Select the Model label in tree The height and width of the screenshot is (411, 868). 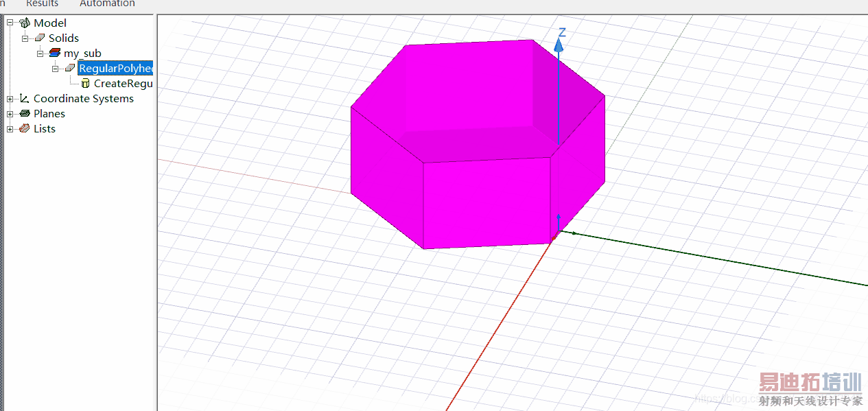(50, 23)
